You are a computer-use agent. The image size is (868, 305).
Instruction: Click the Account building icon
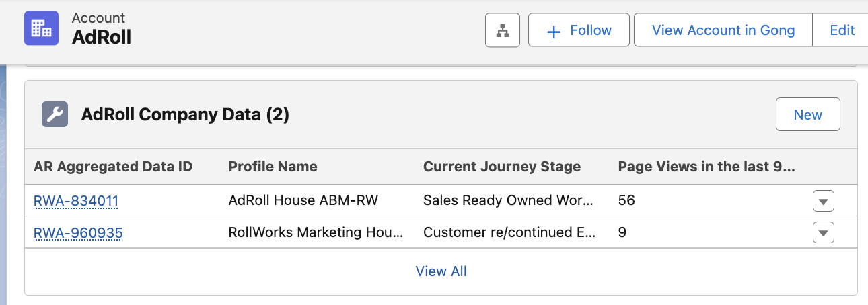coord(42,28)
